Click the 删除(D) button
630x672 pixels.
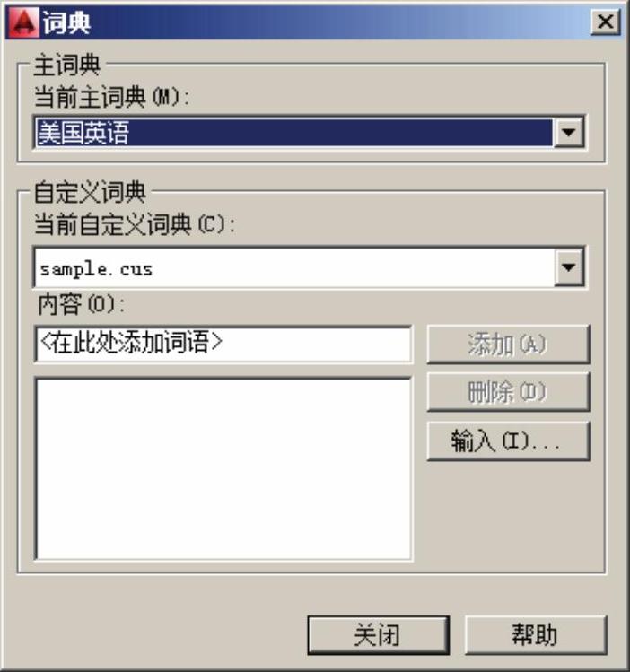click(508, 392)
